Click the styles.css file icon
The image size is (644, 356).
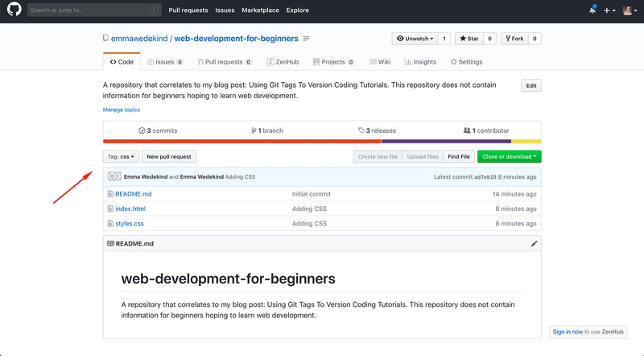coord(110,224)
